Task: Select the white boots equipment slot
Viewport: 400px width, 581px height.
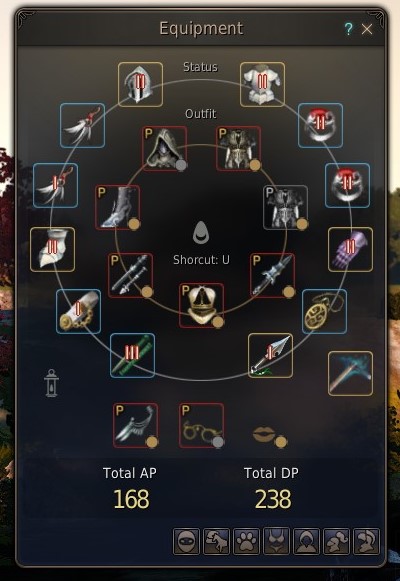Action: click(52, 249)
